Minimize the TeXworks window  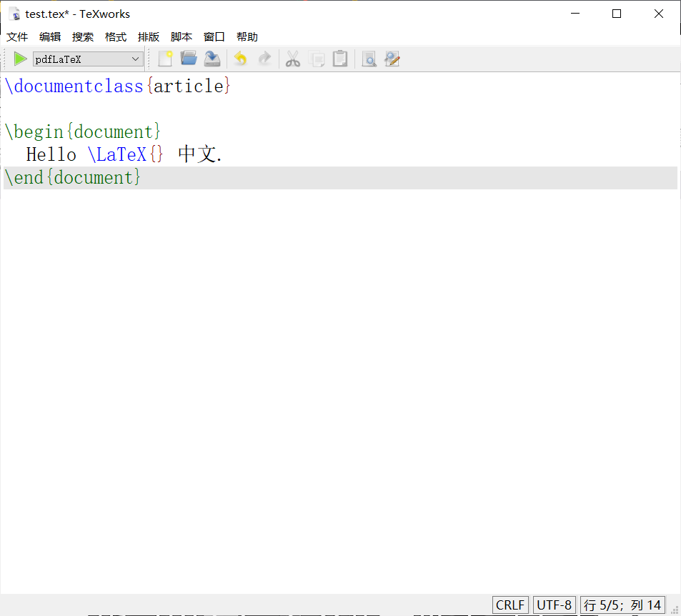click(575, 14)
